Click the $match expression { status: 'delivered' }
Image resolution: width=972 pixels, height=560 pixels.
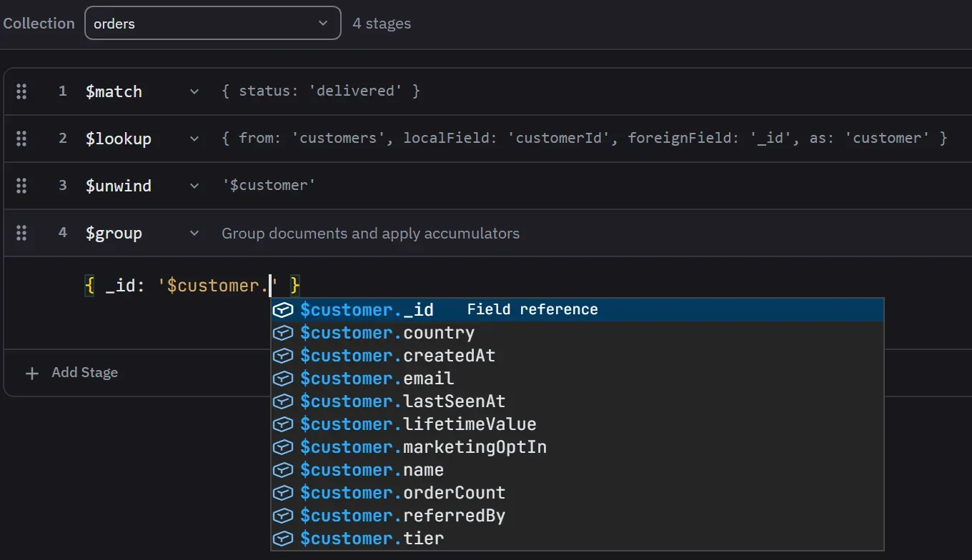click(x=321, y=91)
